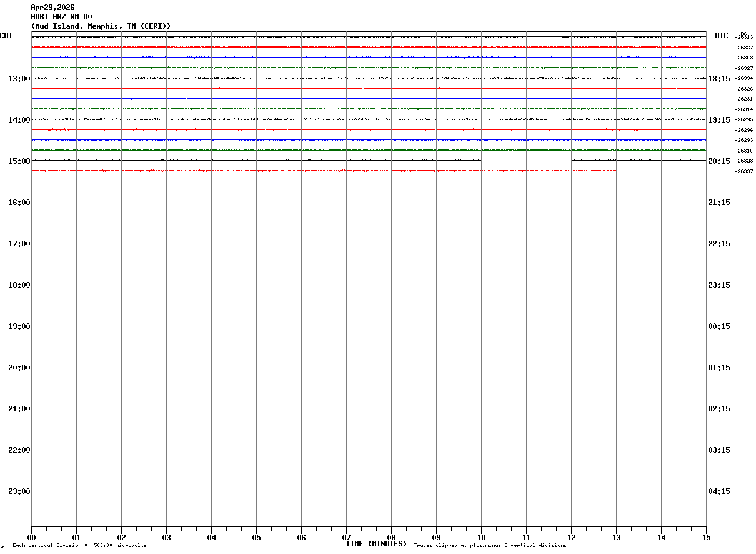Select the 21:00 CDT time label
The height and width of the screenshot is (554, 756).
point(19,409)
